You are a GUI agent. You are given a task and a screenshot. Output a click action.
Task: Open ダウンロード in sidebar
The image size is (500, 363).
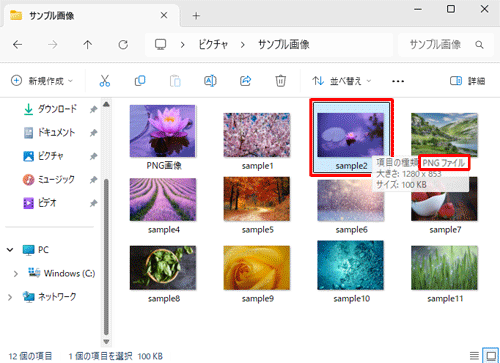coord(50,109)
